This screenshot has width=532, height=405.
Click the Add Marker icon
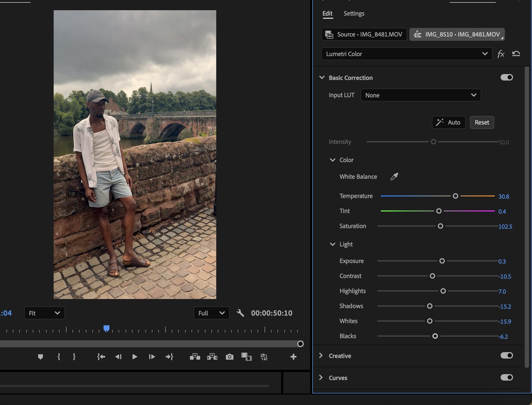[x=41, y=357]
